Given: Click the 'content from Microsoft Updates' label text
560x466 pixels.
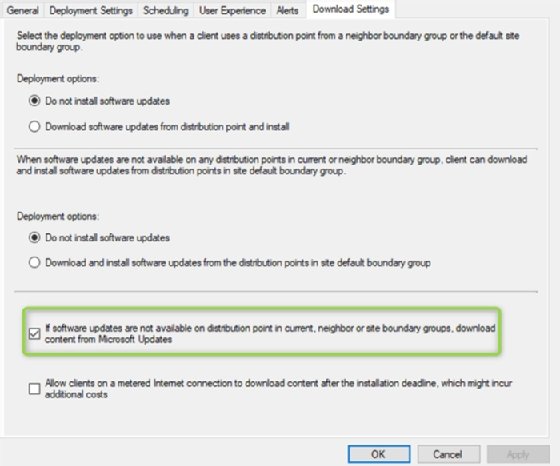Looking at the screenshot, I should pyautogui.click(x=109, y=339).
